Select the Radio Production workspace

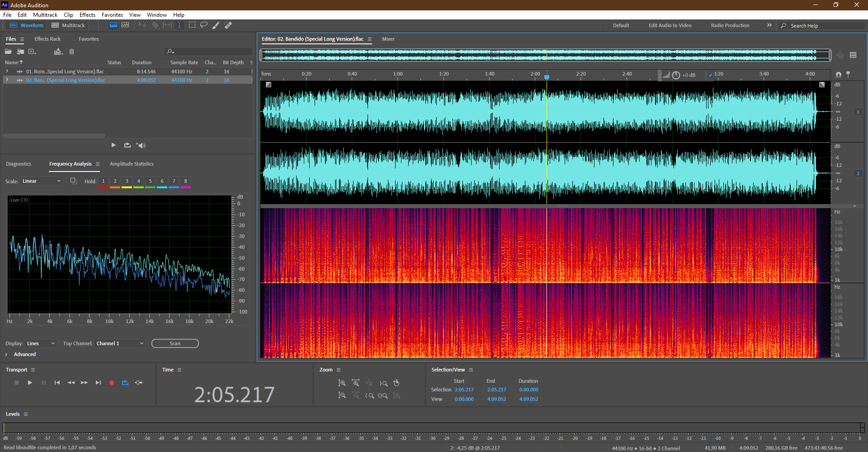(x=730, y=25)
